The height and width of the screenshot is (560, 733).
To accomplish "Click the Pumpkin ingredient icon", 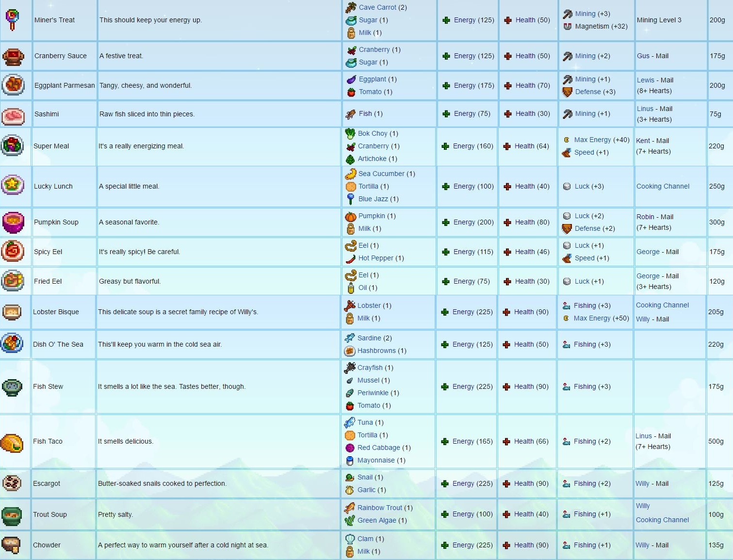I will (350, 216).
